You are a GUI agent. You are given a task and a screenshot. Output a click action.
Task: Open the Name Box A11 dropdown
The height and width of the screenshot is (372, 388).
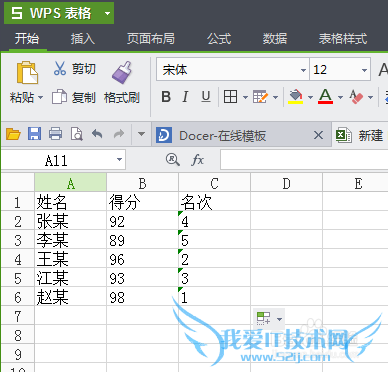pos(119,160)
